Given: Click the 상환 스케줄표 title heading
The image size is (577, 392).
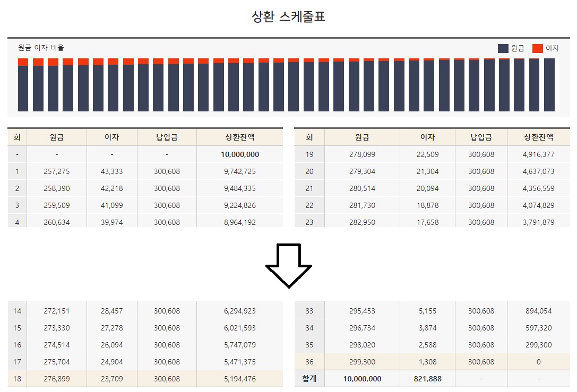Looking at the screenshot, I should pos(289,16).
